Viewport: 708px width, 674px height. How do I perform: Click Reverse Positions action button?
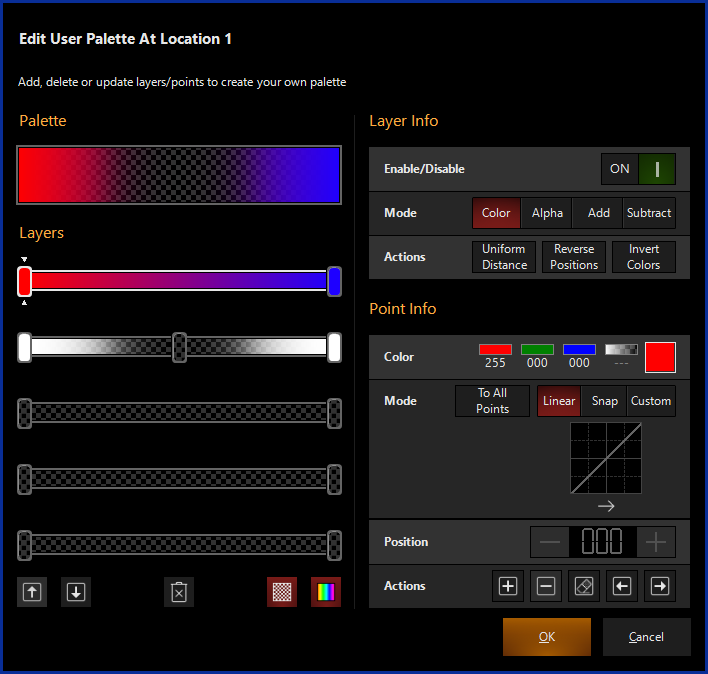[x=574, y=257]
